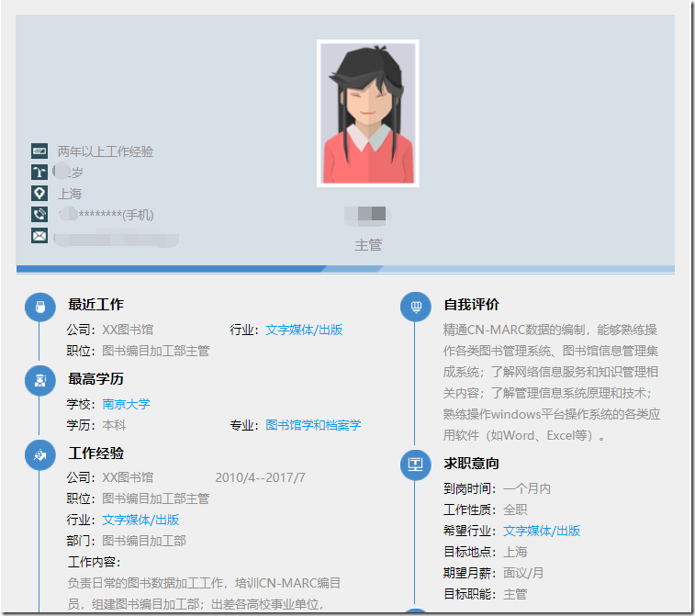This screenshot has width=695, height=616.
Task: Click the 工作经验 section circle icon
Action: click(40, 454)
